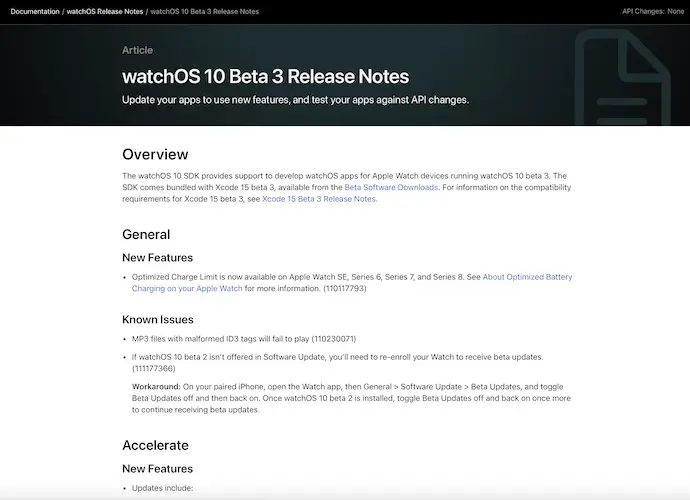The height and width of the screenshot is (500, 690).
Task: Select the watchOS 10 Beta 3 Release Notes breadcrumb
Action: coord(205,11)
